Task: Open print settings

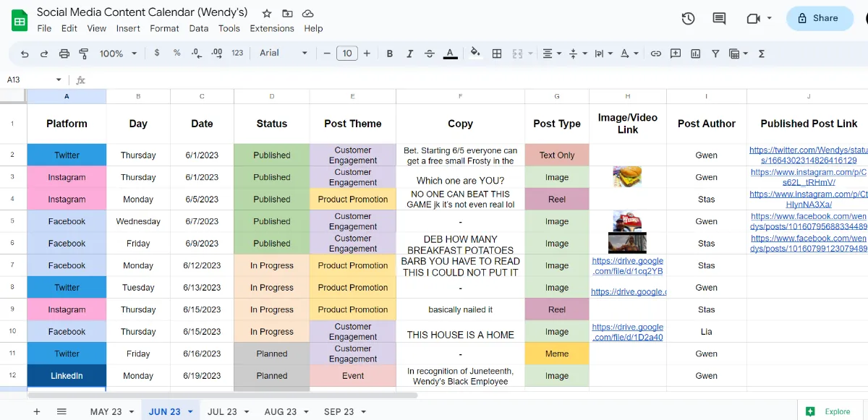Action: click(x=64, y=53)
